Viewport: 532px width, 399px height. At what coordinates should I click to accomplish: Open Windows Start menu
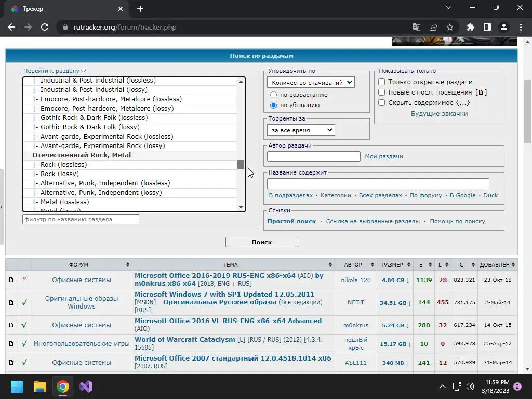pos(17,387)
